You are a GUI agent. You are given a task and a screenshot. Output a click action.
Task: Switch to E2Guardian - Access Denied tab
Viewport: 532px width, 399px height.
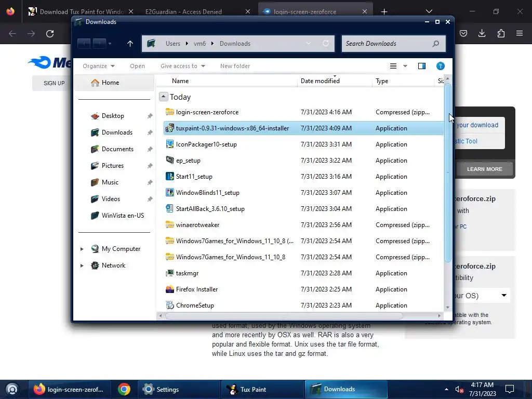[x=183, y=11]
